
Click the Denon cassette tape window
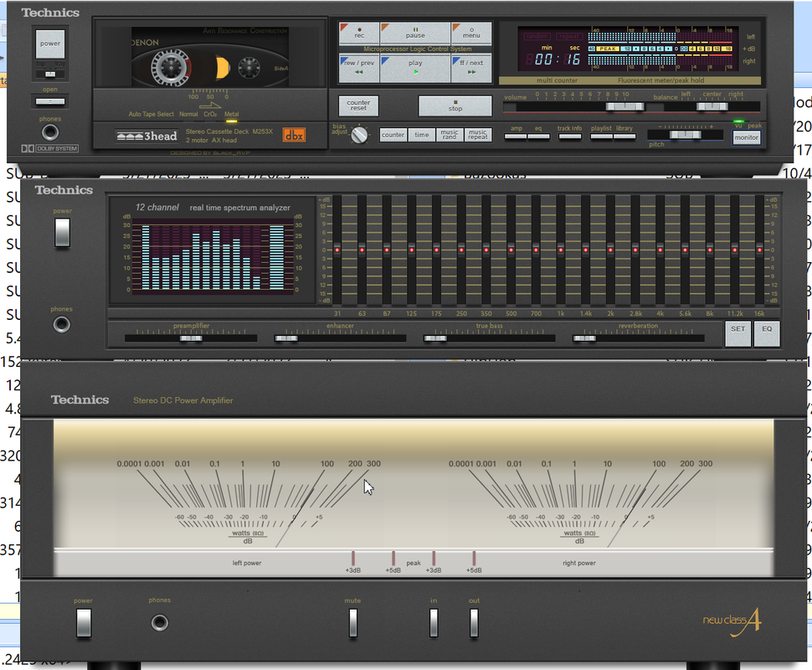[209, 58]
